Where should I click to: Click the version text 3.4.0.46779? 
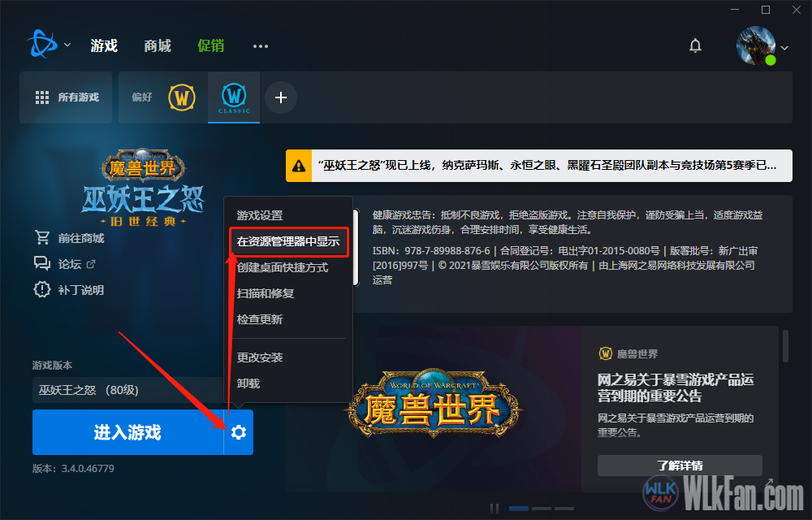tap(88, 469)
